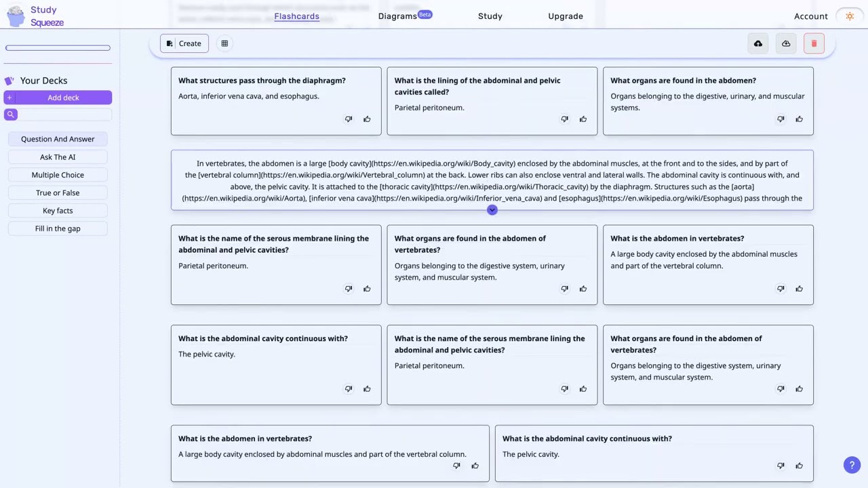The width and height of the screenshot is (868, 488).
Task: Go to the Study tab
Action: click(490, 16)
